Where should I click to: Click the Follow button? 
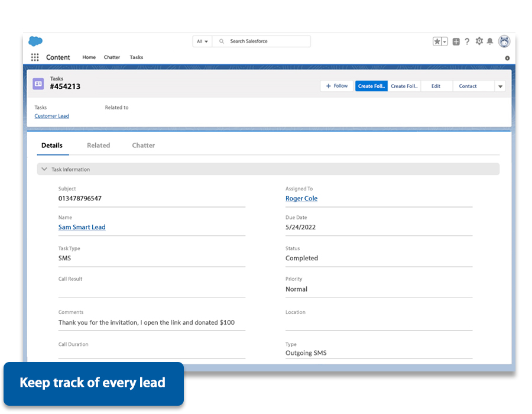(x=336, y=86)
